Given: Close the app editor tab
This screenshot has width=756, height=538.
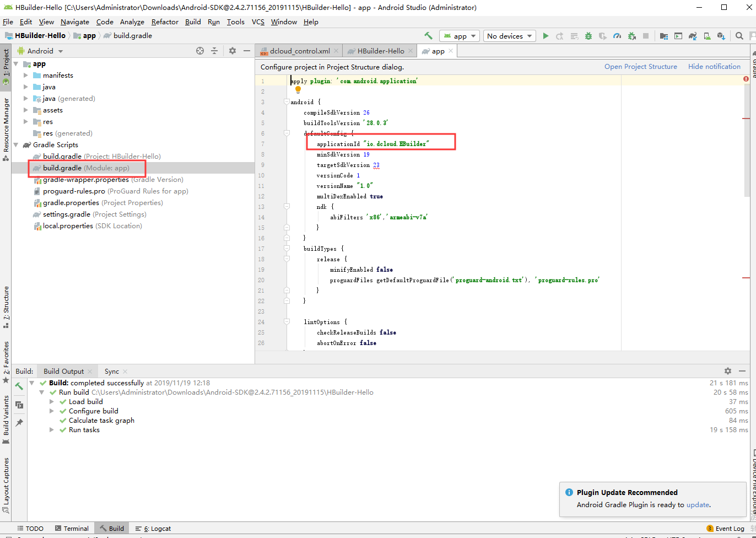Looking at the screenshot, I should 451,51.
